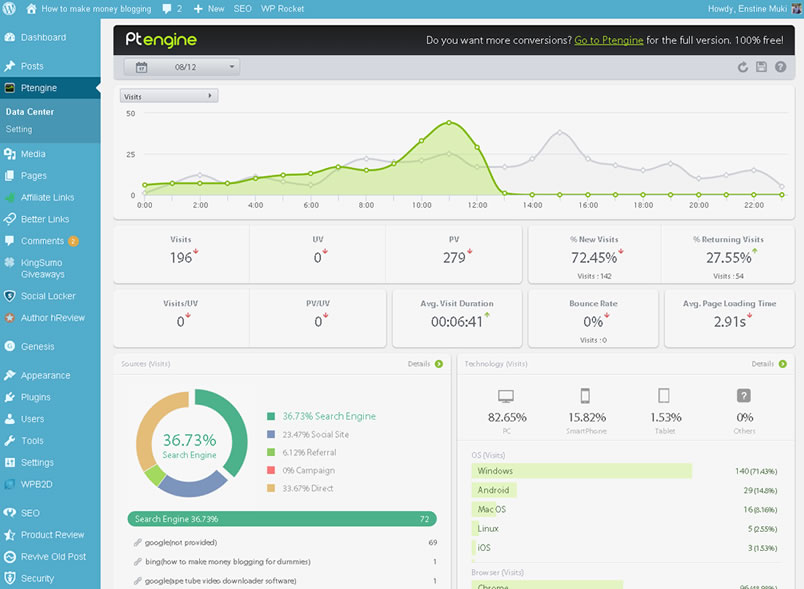804x589 pixels.
Task: Click How to make money blogging site link
Action: pos(96,9)
